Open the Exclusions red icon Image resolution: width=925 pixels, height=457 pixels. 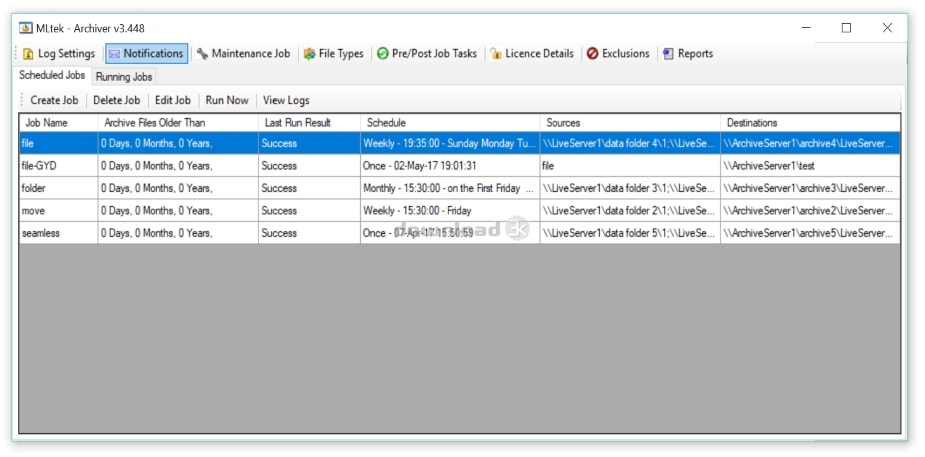pos(593,54)
